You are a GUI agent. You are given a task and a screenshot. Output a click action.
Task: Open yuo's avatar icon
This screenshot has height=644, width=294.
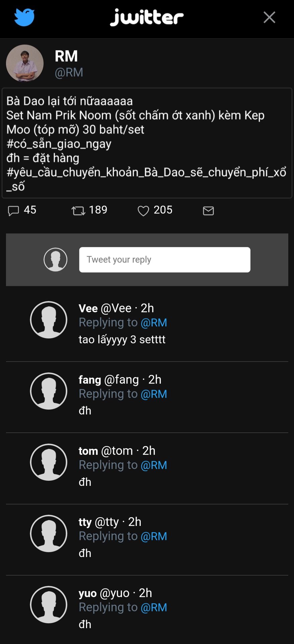coord(49,604)
